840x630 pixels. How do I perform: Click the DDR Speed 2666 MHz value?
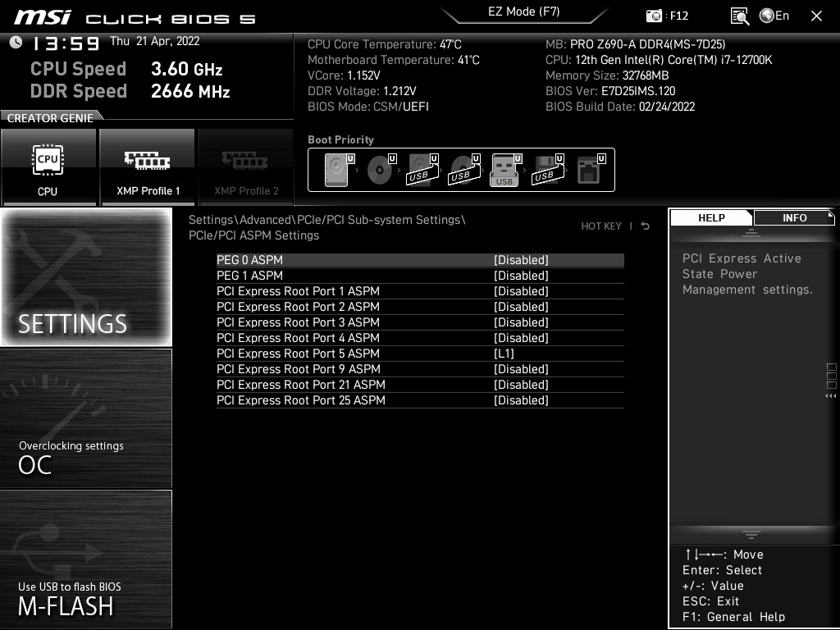pos(190,91)
